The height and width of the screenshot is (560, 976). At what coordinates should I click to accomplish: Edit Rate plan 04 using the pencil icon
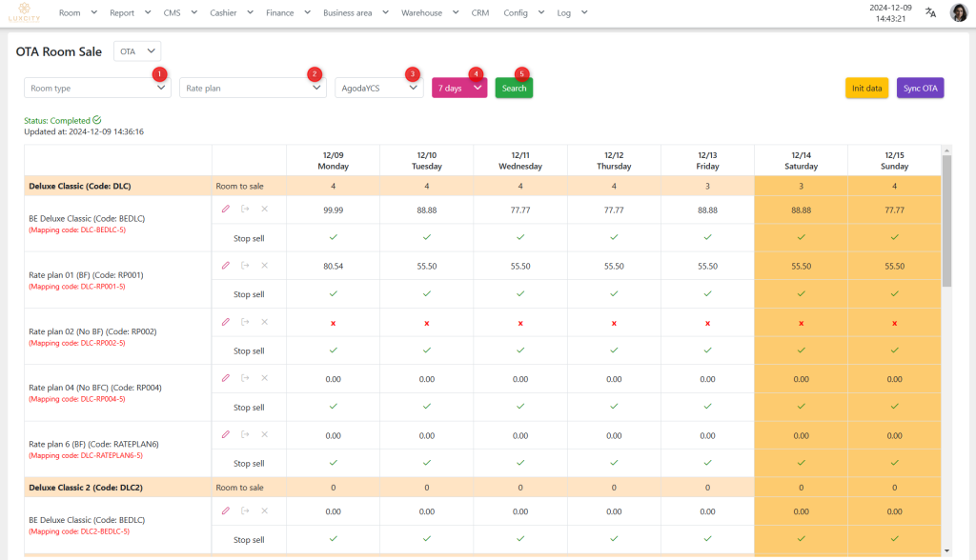pyautogui.click(x=226, y=378)
